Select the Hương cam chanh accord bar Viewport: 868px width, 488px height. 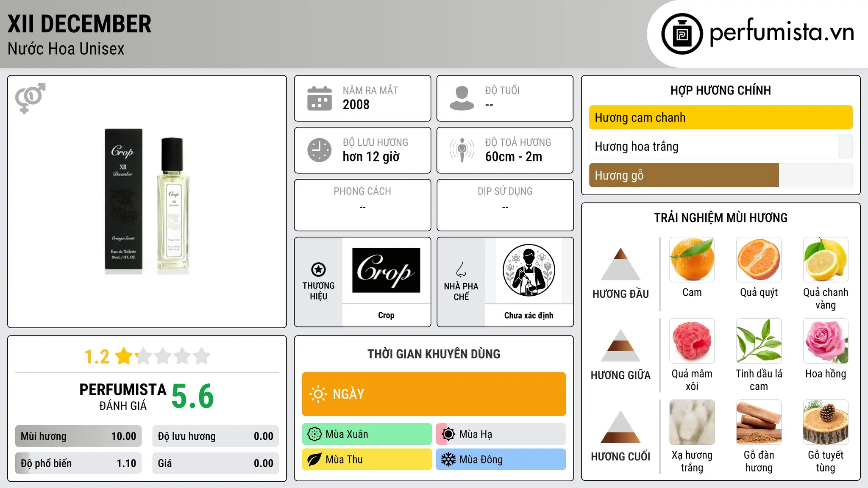click(x=721, y=117)
